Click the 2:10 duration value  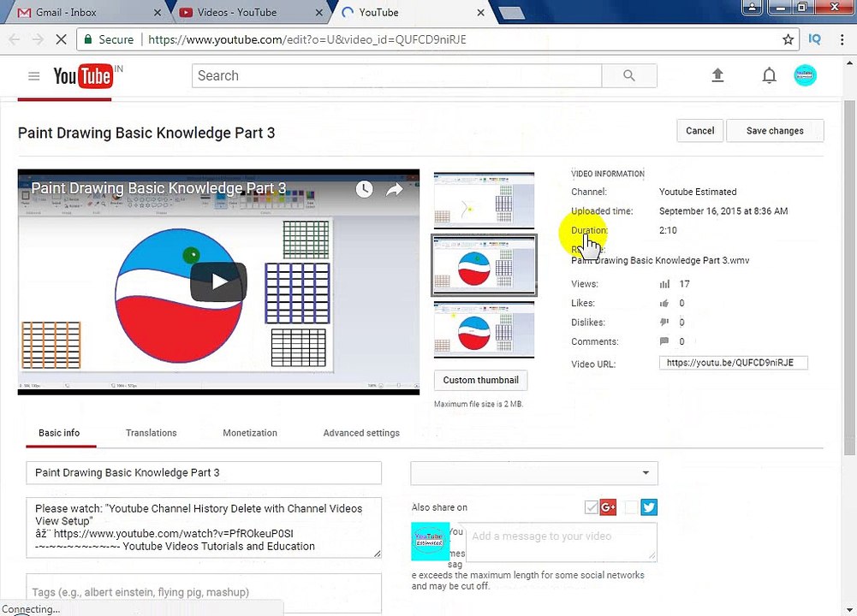[668, 230]
